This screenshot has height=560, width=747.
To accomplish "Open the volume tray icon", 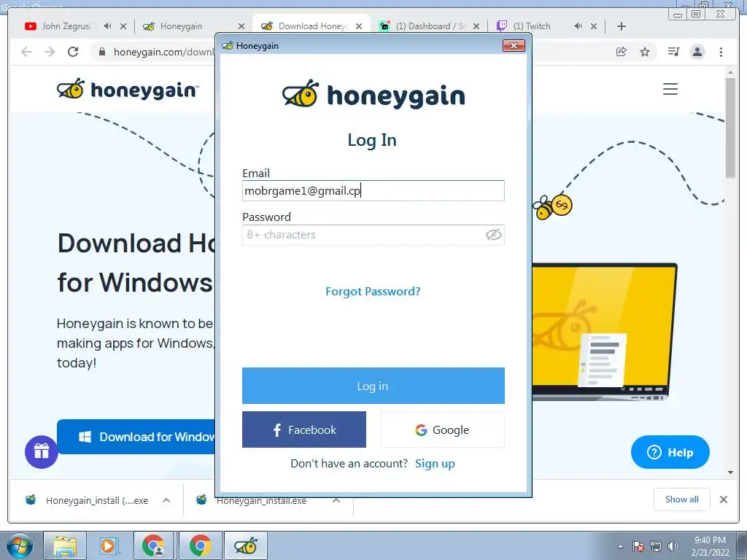I will (673, 546).
